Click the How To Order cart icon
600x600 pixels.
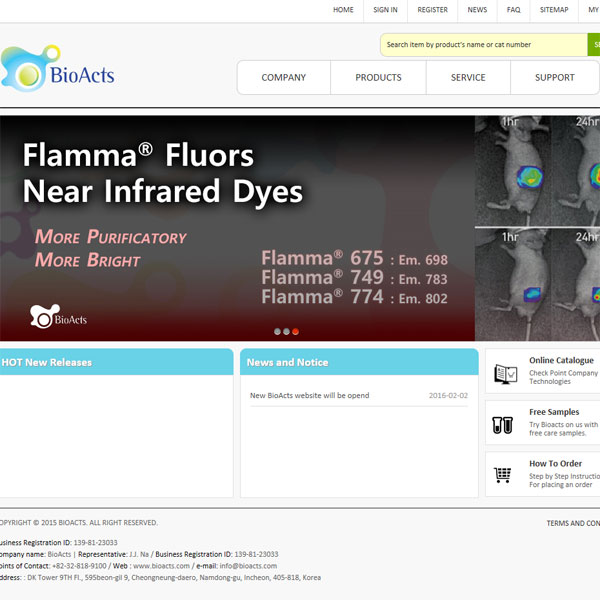[x=502, y=475]
